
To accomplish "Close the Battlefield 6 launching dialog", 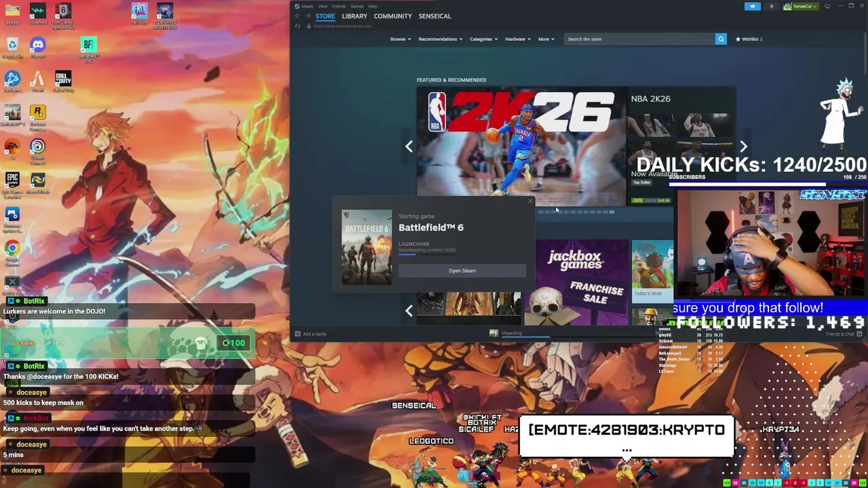I will 530,201.
